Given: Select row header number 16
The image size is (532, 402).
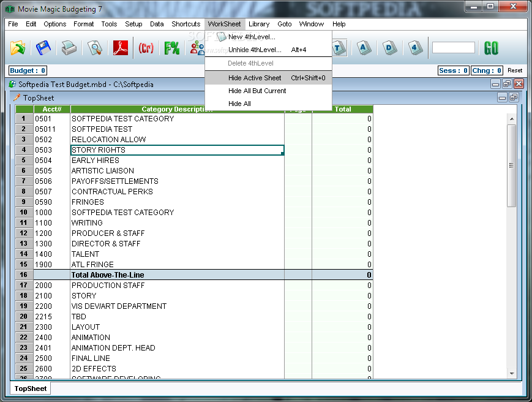Looking at the screenshot, I should 24,275.
